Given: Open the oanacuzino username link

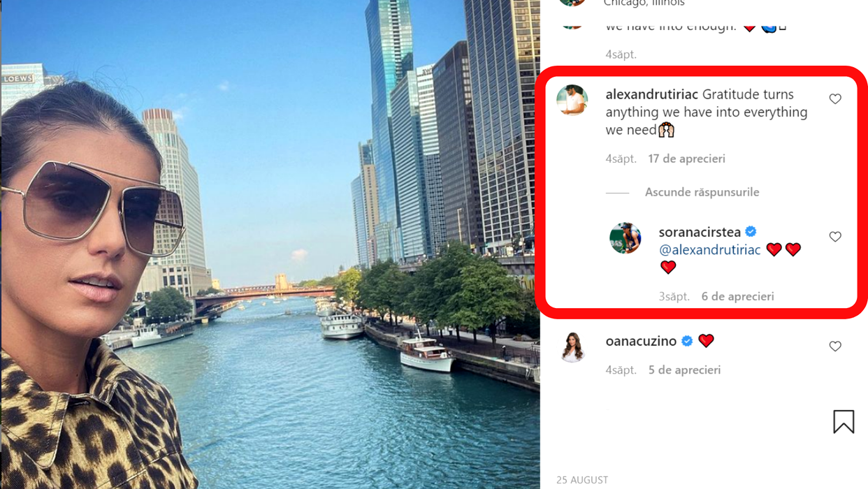Looking at the screenshot, I should click(641, 341).
